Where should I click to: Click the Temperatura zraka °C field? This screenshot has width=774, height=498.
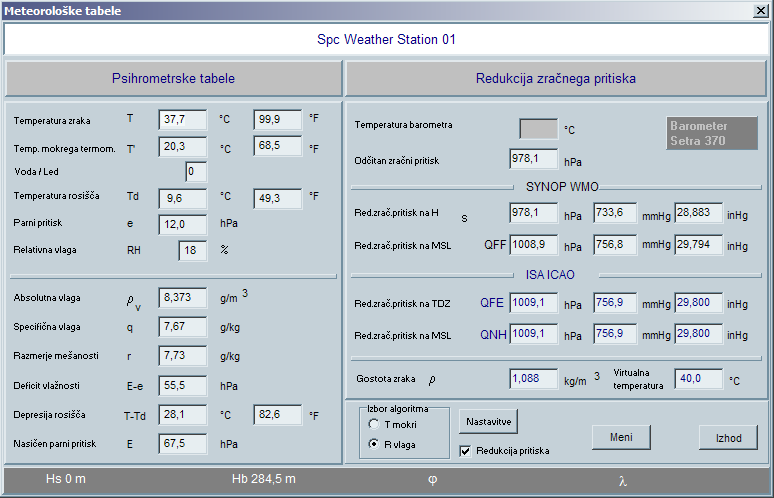[x=183, y=119]
